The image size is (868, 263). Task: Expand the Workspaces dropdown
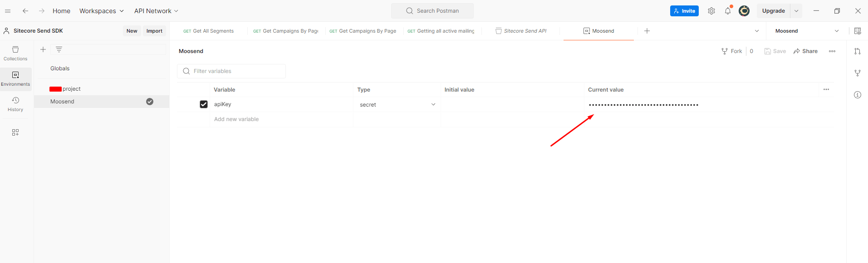102,11
